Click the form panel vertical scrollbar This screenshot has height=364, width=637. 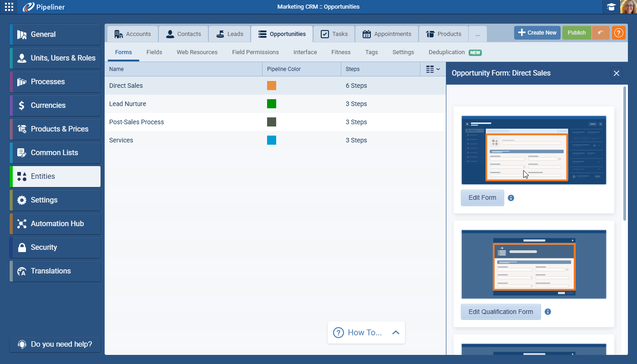(x=625, y=153)
